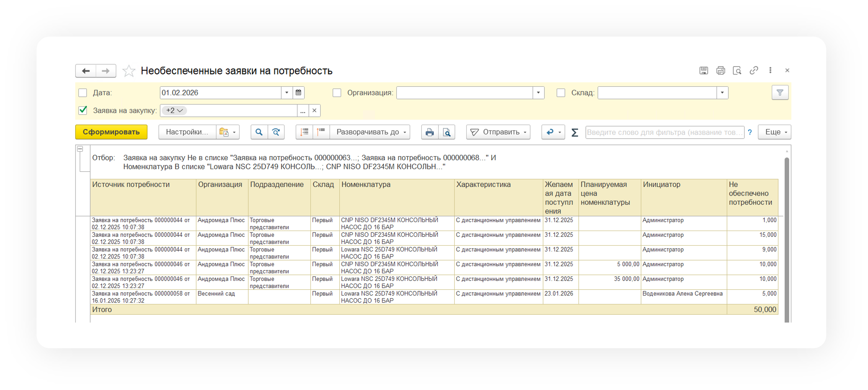The width and height of the screenshot is (868, 390).
Task: Click the magnifier find icon in toolbar
Action: pos(259,132)
